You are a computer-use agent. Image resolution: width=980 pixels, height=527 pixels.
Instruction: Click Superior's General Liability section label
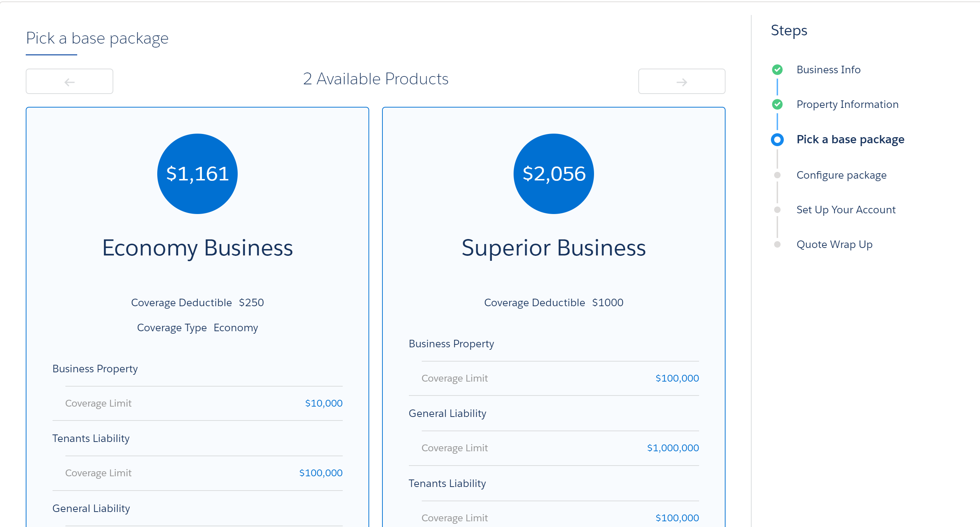tap(447, 413)
